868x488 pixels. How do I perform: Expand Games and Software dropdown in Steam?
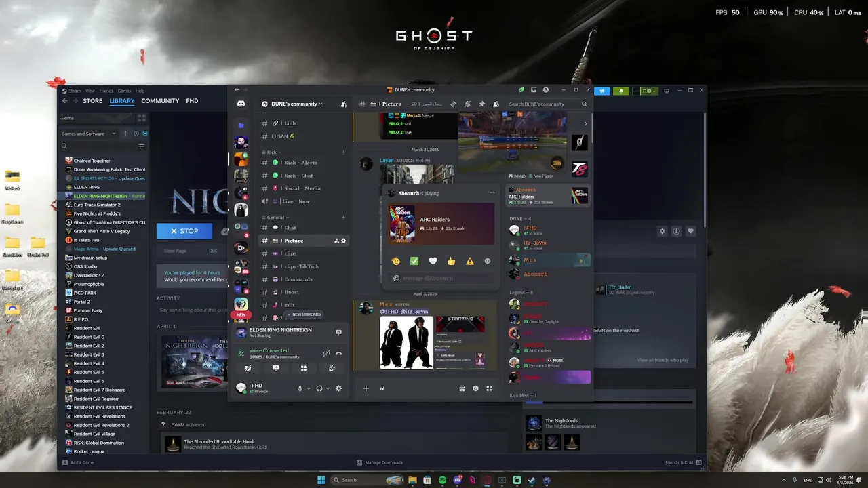point(89,134)
